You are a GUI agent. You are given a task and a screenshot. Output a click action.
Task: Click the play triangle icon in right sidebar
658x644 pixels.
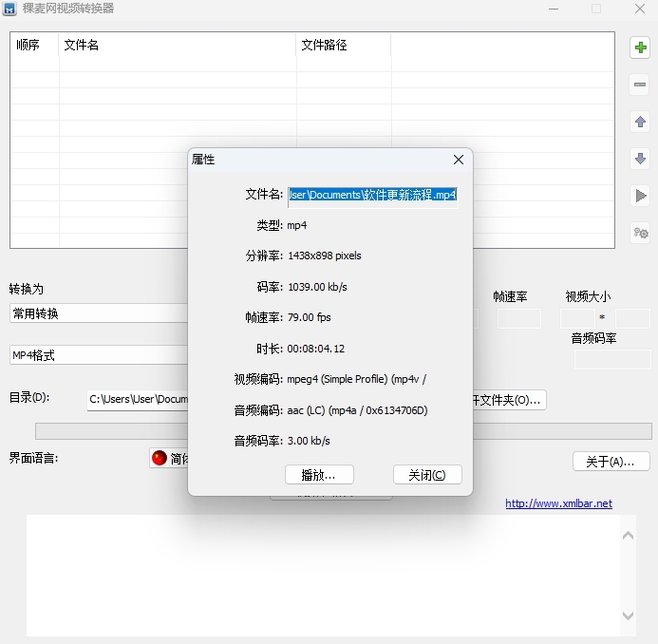tap(640, 196)
